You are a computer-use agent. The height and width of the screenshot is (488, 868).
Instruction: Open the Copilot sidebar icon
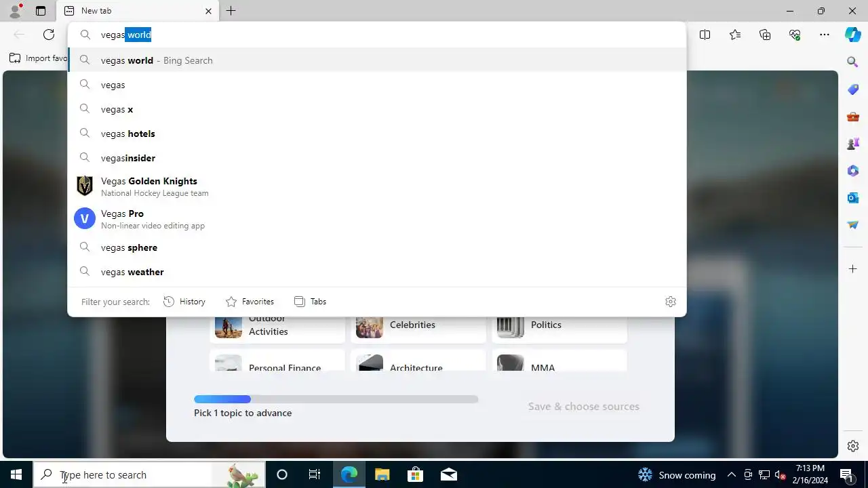[853, 35]
